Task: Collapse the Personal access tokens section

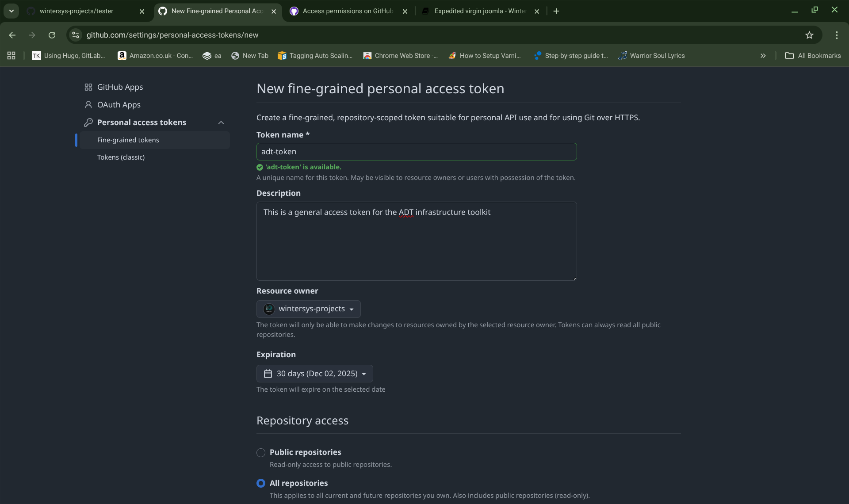Action: pyautogui.click(x=221, y=122)
